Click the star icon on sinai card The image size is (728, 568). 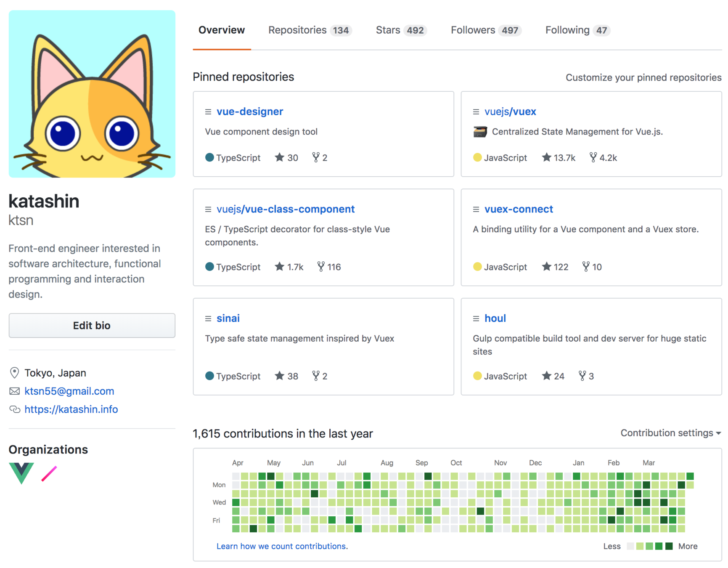[280, 376]
